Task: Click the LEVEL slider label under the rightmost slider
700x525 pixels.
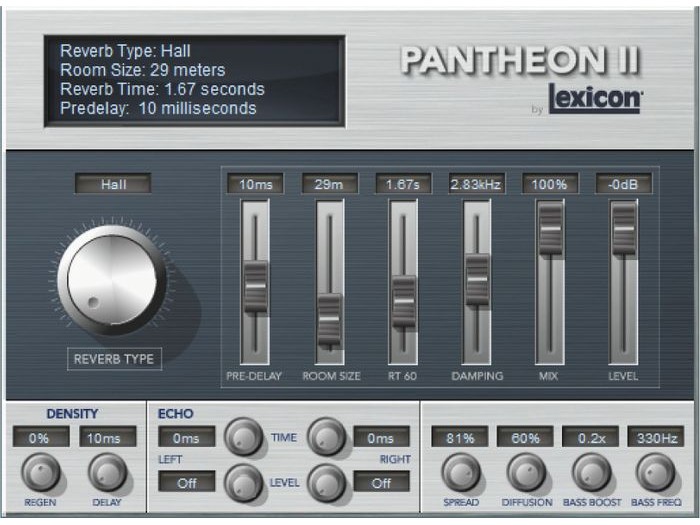Action: coord(623,376)
